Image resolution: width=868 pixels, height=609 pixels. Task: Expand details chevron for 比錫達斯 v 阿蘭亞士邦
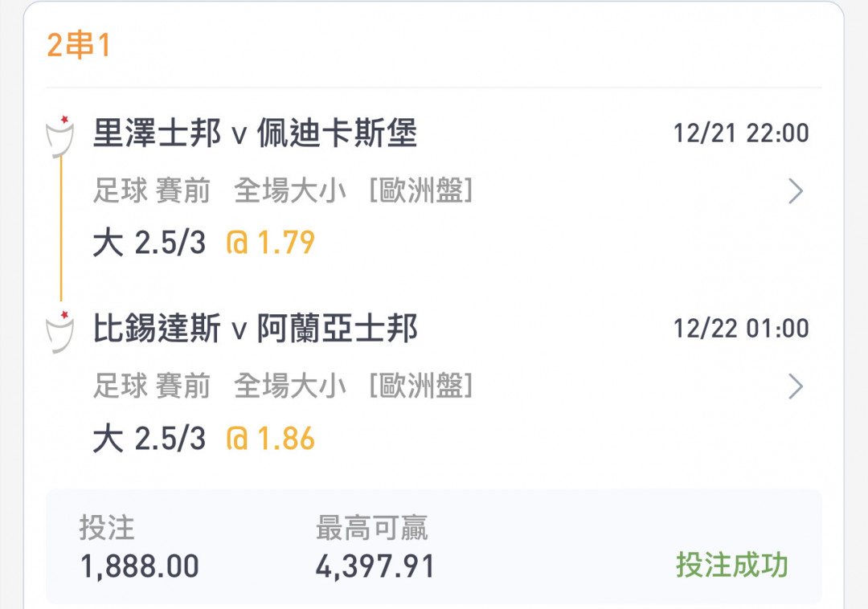pyautogui.click(x=796, y=386)
